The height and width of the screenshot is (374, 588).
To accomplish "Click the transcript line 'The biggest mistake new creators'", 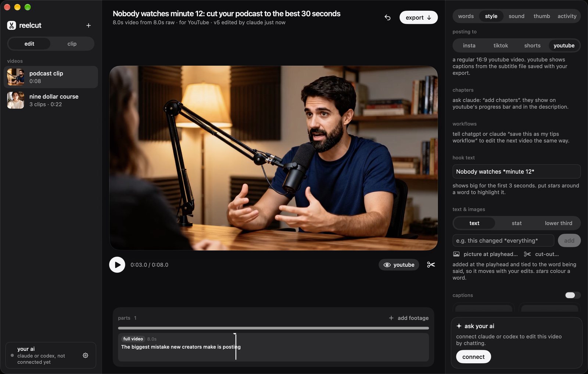I will tap(181, 347).
